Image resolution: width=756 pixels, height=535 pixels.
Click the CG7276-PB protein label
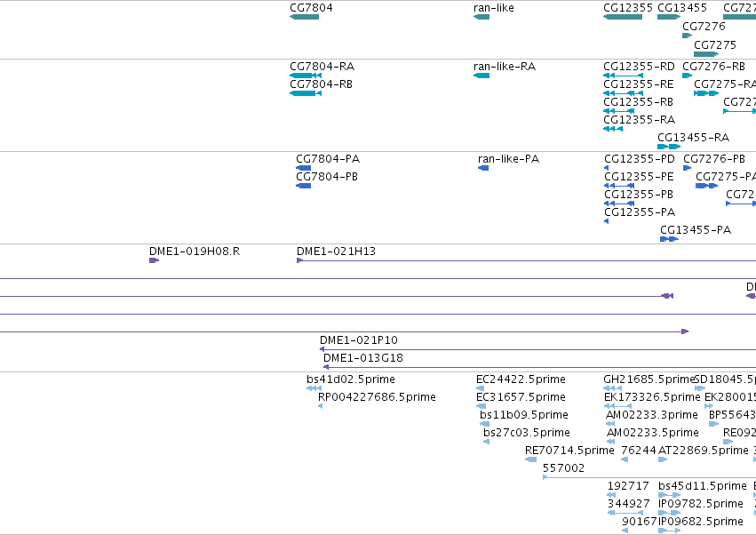pos(714,159)
